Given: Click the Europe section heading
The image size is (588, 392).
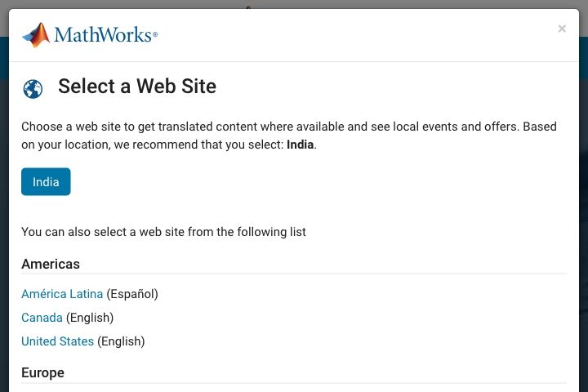Looking at the screenshot, I should pyautogui.click(x=42, y=372).
